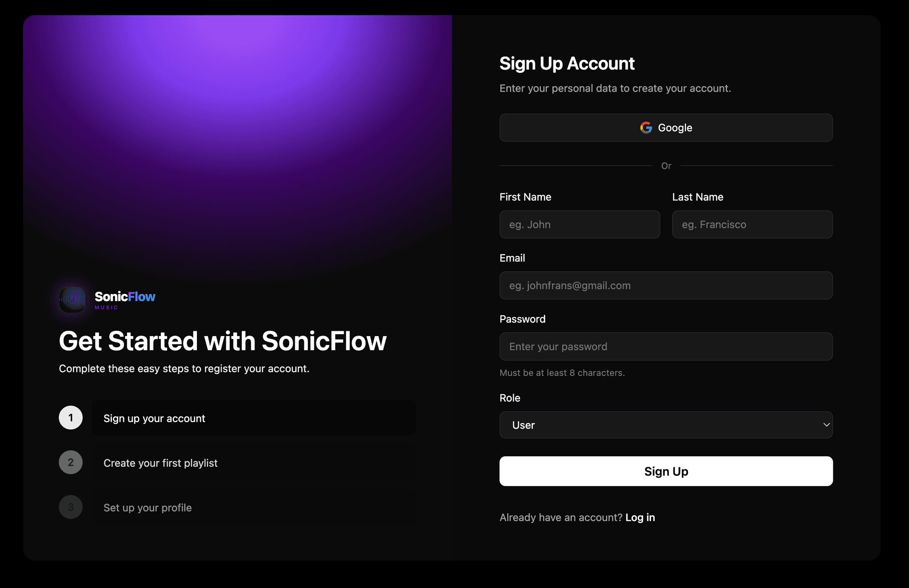Open the Role dropdown chevron

click(826, 425)
